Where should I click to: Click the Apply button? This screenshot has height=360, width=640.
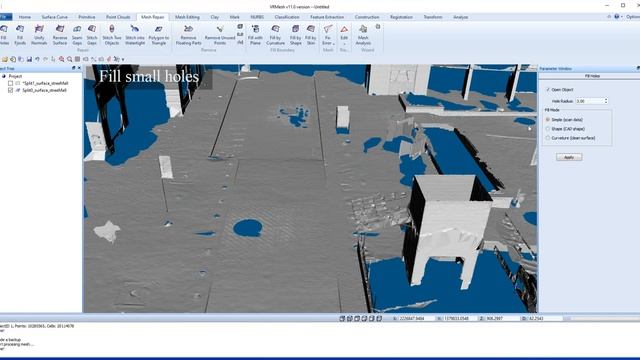[x=569, y=157]
